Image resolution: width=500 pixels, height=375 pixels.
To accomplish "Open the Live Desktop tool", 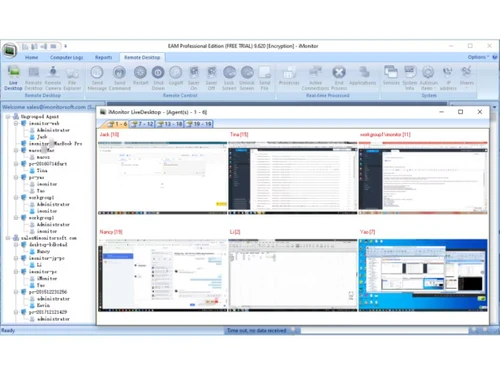I will [x=13, y=78].
